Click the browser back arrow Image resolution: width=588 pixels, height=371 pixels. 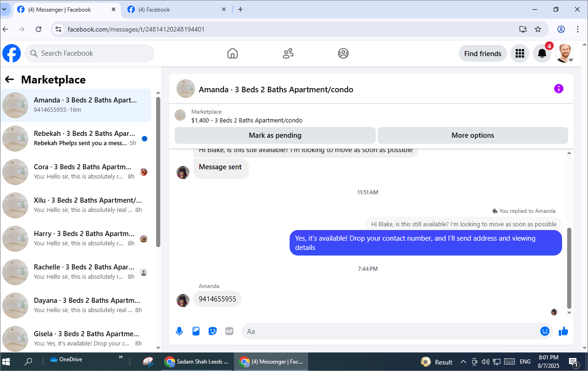pyautogui.click(x=6, y=29)
